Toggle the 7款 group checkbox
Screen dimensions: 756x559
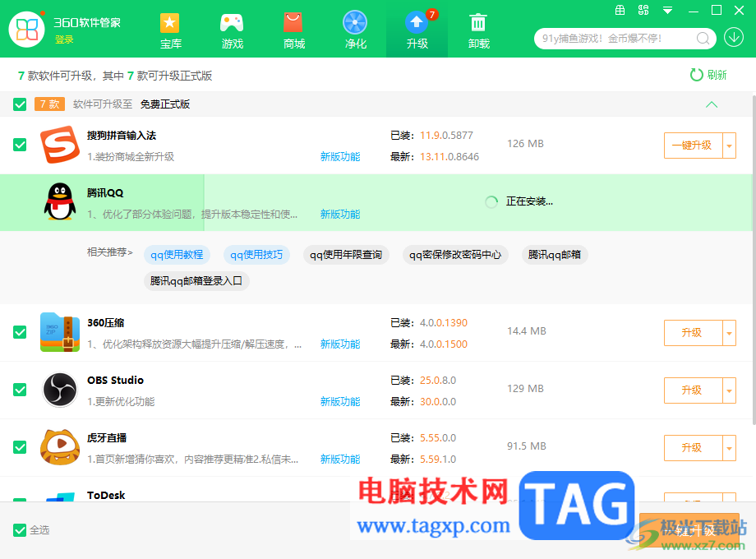coord(20,104)
